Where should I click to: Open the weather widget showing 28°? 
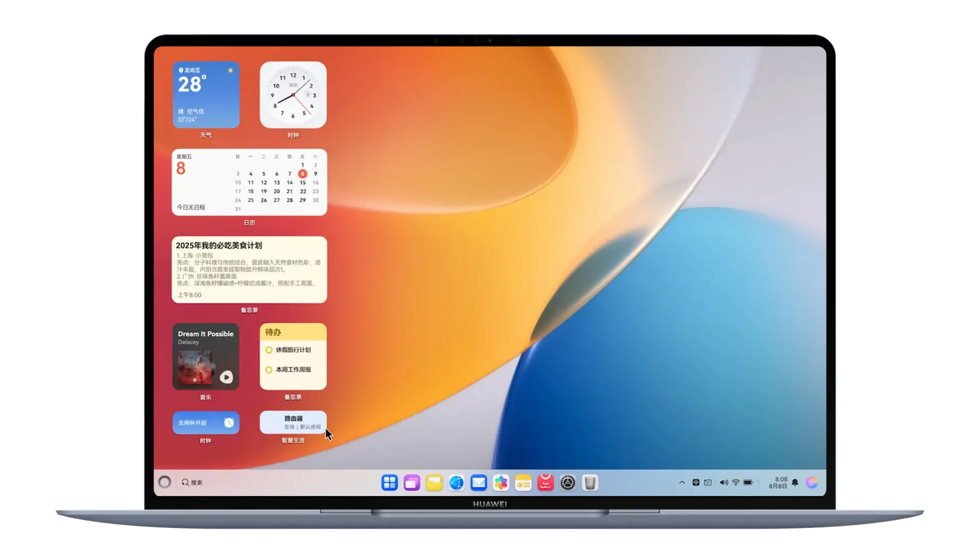pos(206,95)
